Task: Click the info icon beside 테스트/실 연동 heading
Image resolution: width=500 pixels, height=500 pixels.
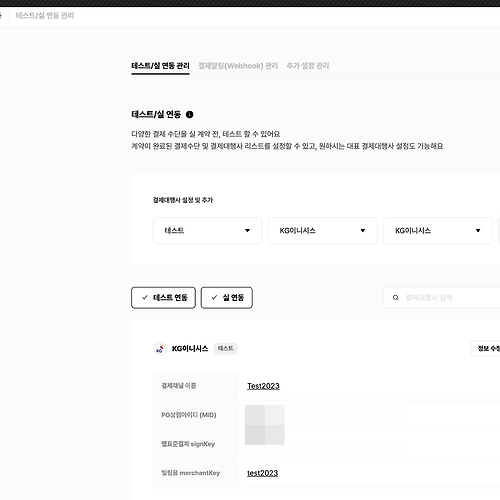Action: click(189, 115)
